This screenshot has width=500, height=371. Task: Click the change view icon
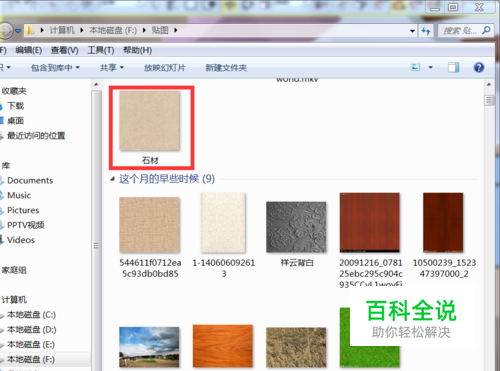coord(416,67)
